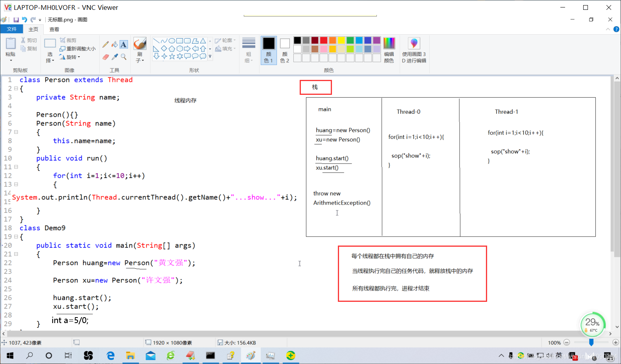Select Color 1 (颜色 1) box

pyautogui.click(x=269, y=50)
